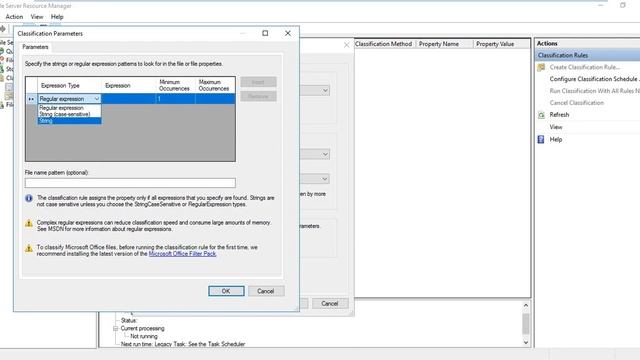Click the status pane scrollbar down arrow
The image size is (640, 360).
pos(526,342)
